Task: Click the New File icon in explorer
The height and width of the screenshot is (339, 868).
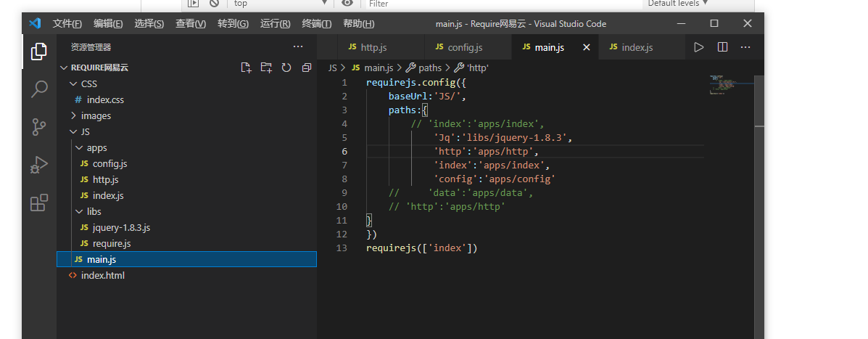Action: click(247, 68)
